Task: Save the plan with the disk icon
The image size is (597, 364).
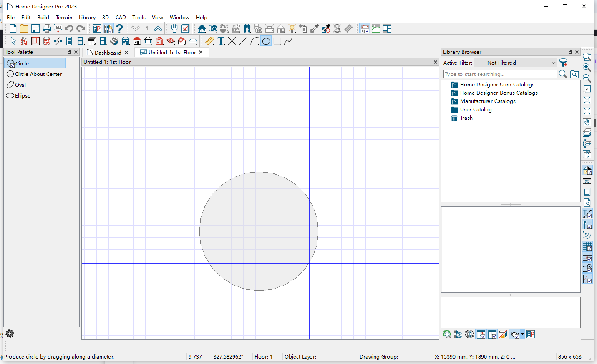Action: (35, 28)
